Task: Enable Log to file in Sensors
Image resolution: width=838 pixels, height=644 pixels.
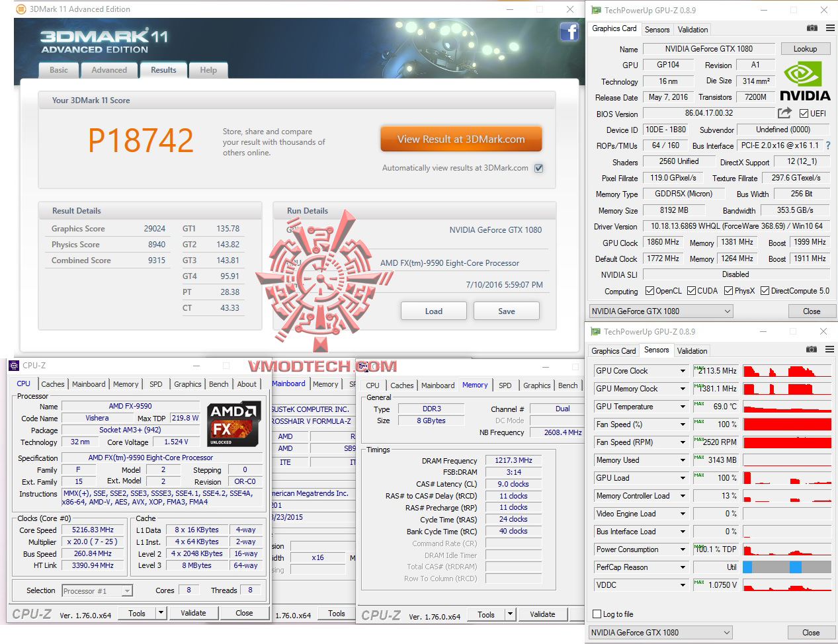Action: point(597,614)
